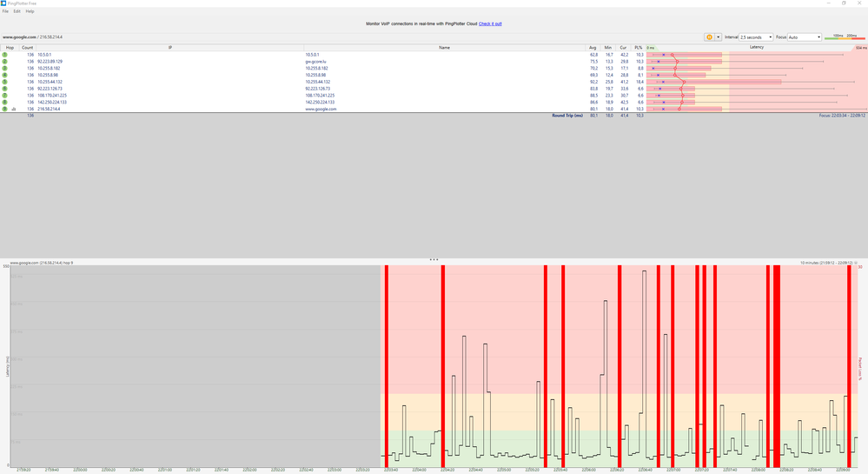Click the Round Trip (ms) summary label
Viewport: 868px width, 474px height.
coord(567,116)
